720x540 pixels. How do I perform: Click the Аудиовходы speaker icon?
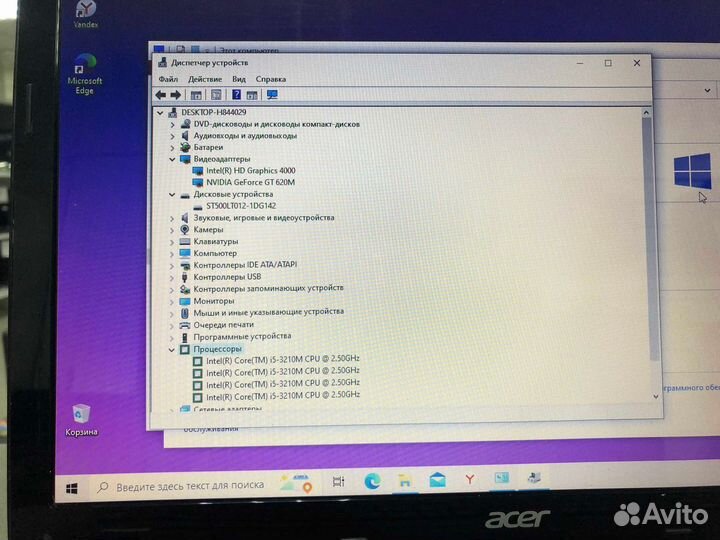click(185, 136)
